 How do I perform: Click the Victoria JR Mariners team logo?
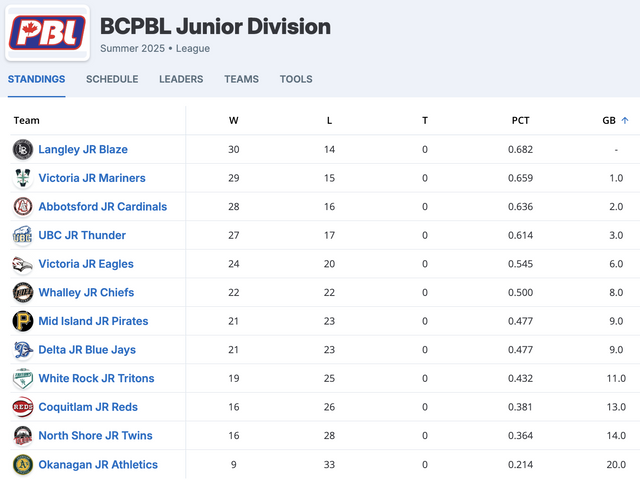coord(22,178)
